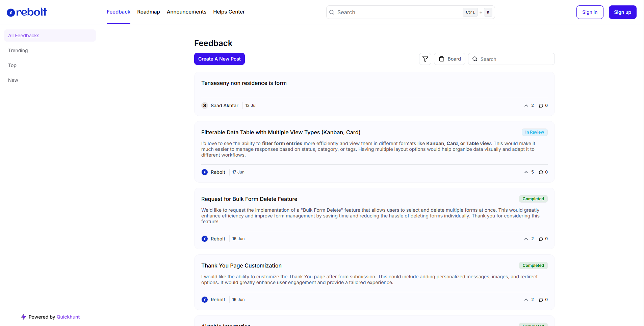Click the Feedback page heading
The width and height of the screenshot is (644, 326).
213,43
